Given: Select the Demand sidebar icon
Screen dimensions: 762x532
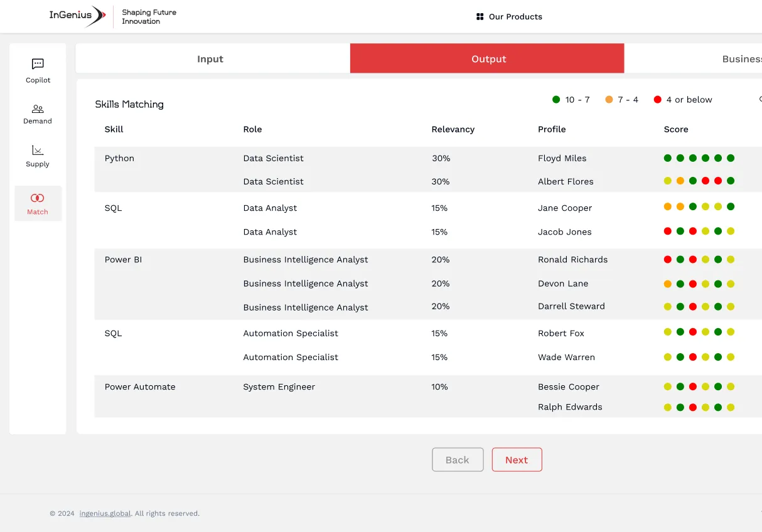Looking at the screenshot, I should 38,112.
